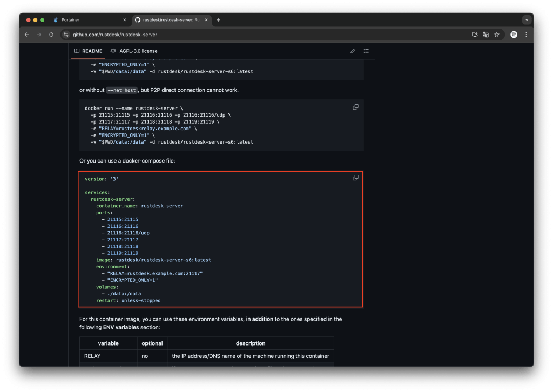Open a new browser tab
The width and height of the screenshot is (553, 392).
[x=218, y=20]
